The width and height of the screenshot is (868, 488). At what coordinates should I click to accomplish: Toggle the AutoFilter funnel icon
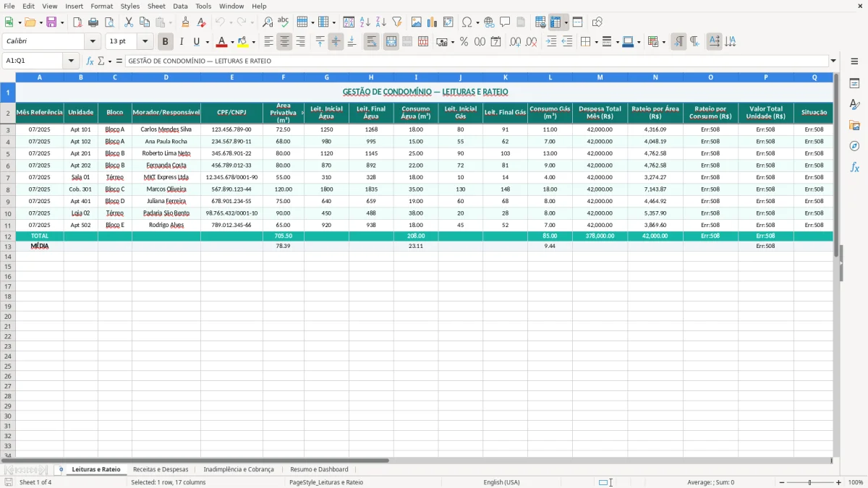coord(397,22)
